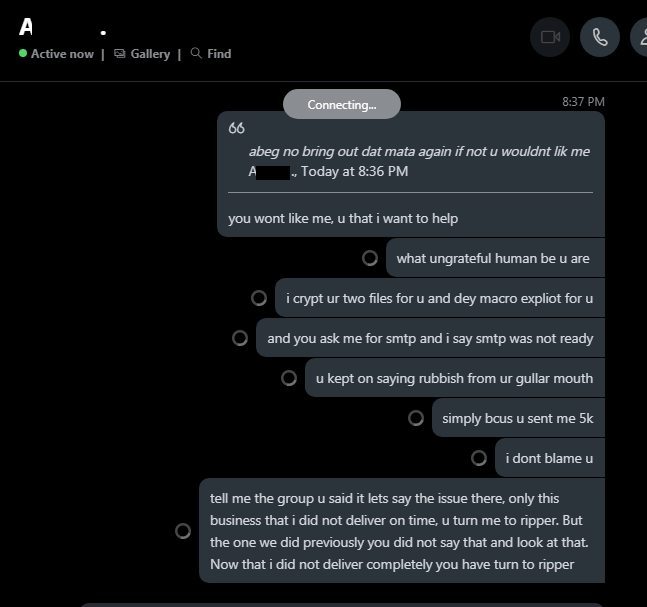Image resolution: width=647 pixels, height=607 pixels.
Task: Click the Find magnifier icon
Action: click(x=196, y=53)
